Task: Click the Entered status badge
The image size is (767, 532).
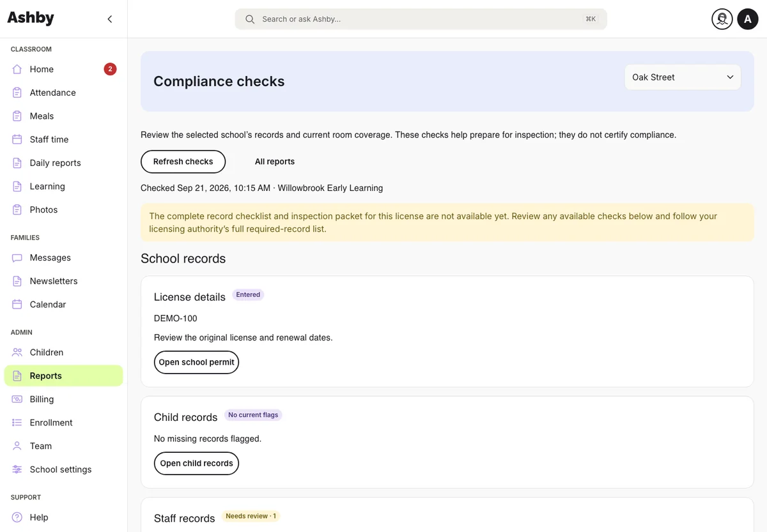Action: [x=248, y=295]
